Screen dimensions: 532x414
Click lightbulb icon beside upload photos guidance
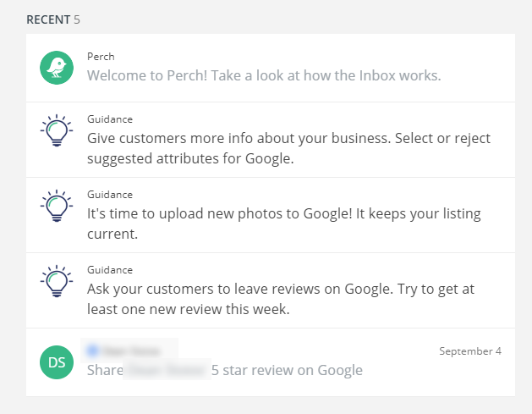(57, 206)
